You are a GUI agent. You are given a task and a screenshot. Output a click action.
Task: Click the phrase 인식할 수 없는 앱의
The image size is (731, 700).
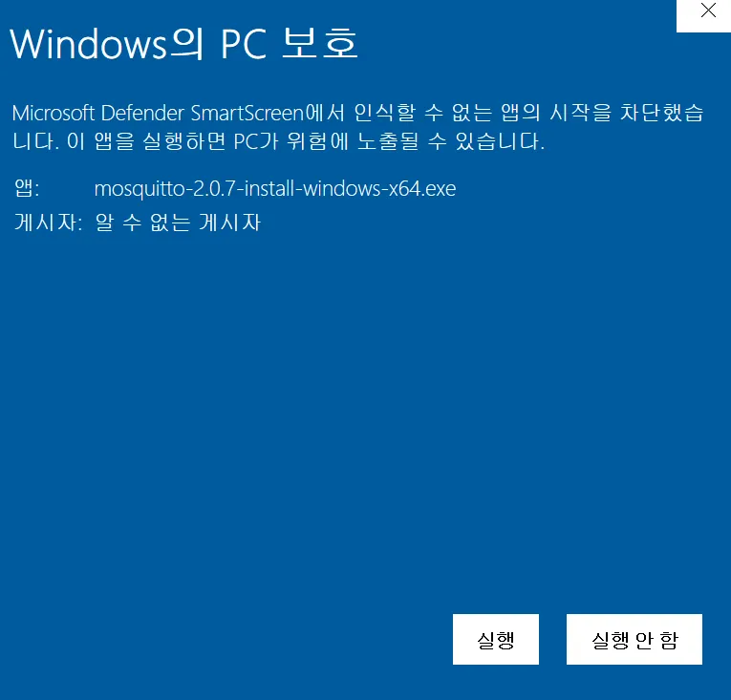tap(446, 114)
